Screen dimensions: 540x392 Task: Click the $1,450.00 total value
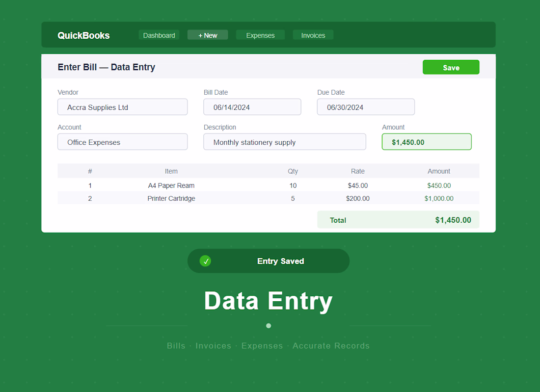[453, 220]
